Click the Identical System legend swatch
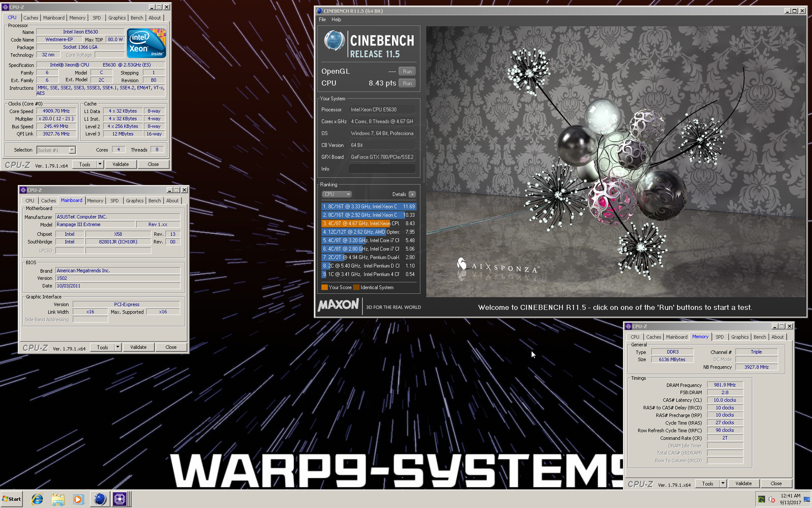812x508 pixels. pos(356,287)
